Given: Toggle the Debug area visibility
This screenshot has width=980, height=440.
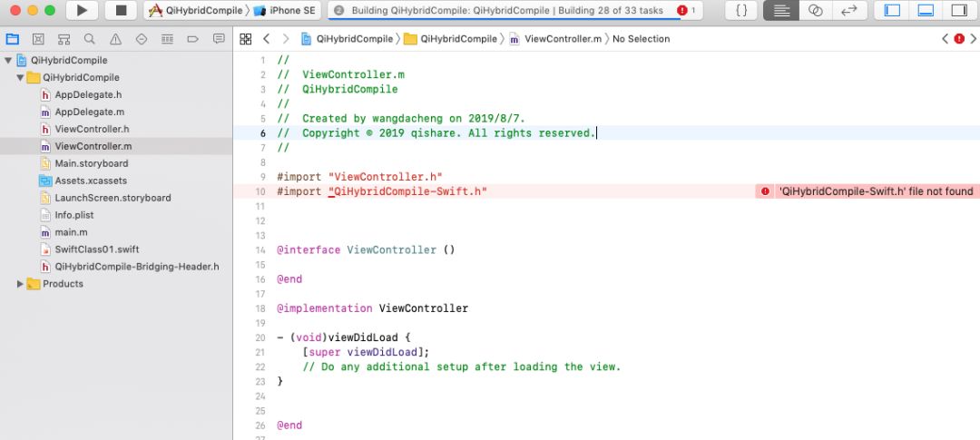Looking at the screenshot, I should pos(926,11).
